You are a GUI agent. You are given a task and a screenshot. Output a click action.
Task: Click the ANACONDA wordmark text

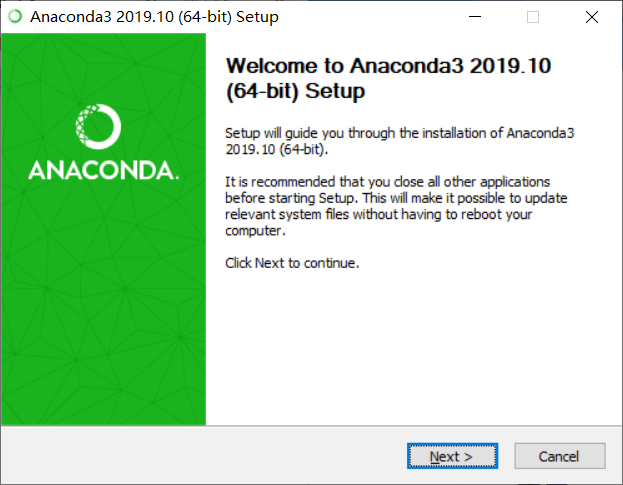pos(103,169)
